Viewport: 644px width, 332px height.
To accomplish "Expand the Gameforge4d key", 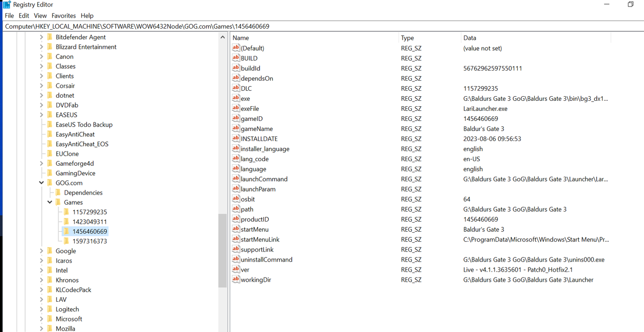I will [41, 163].
